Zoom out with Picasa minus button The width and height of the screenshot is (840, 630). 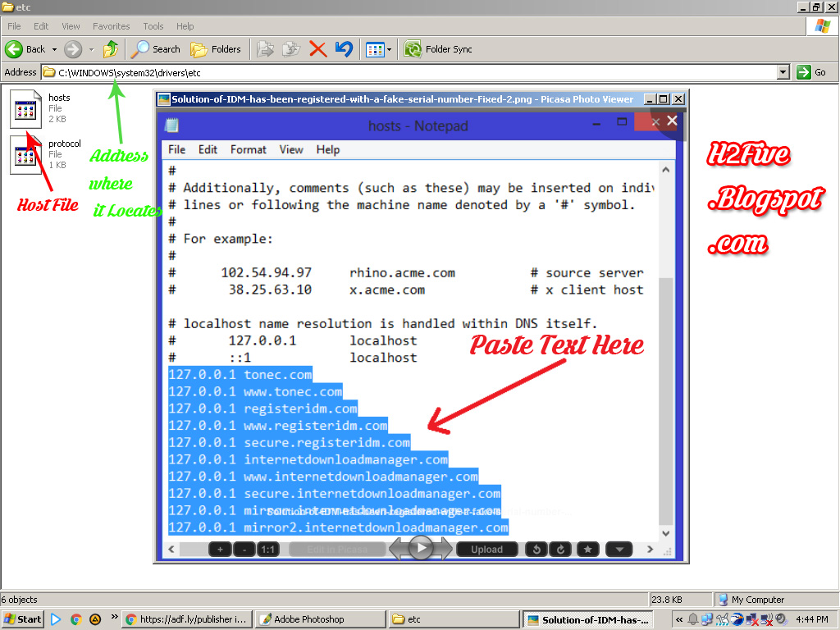pos(244,549)
